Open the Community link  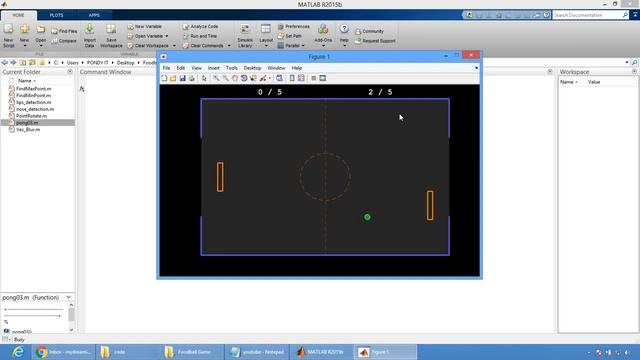click(369, 31)
